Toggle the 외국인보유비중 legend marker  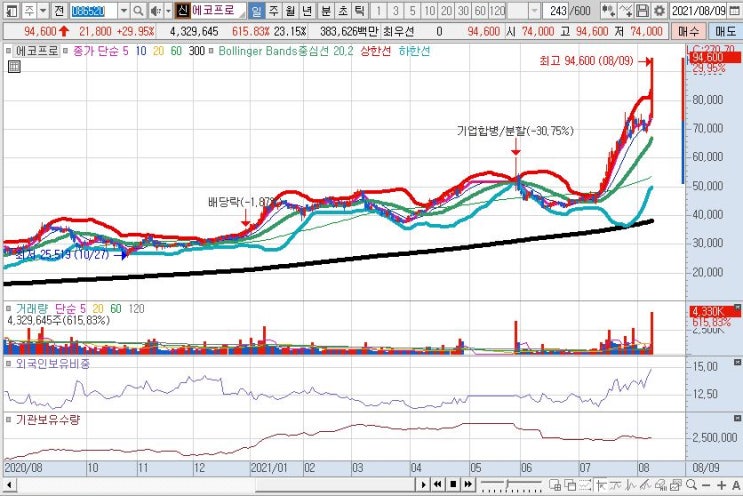pyautogui.click(x=9, y=364)
